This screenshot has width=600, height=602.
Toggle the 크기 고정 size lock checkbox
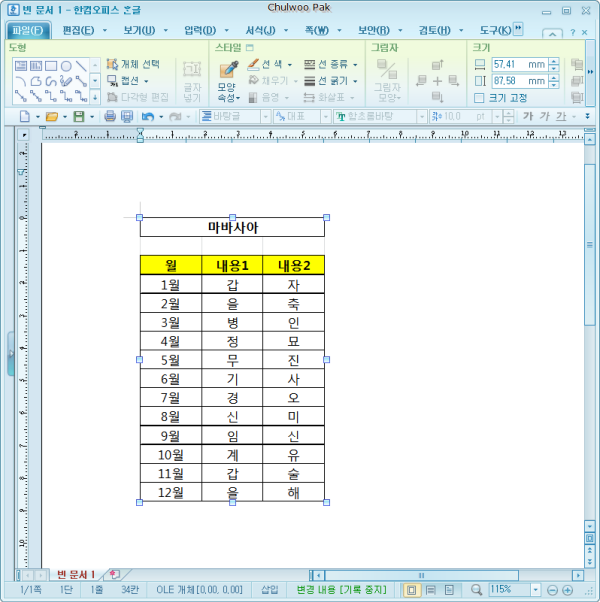coord(479,98)
